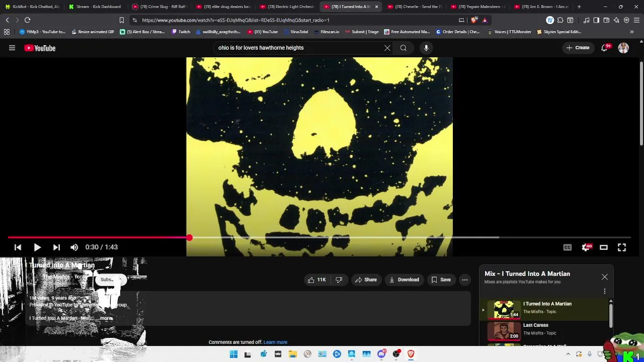Dislike the video
Screen dimensions: 644x362
(x=339, y=280)
